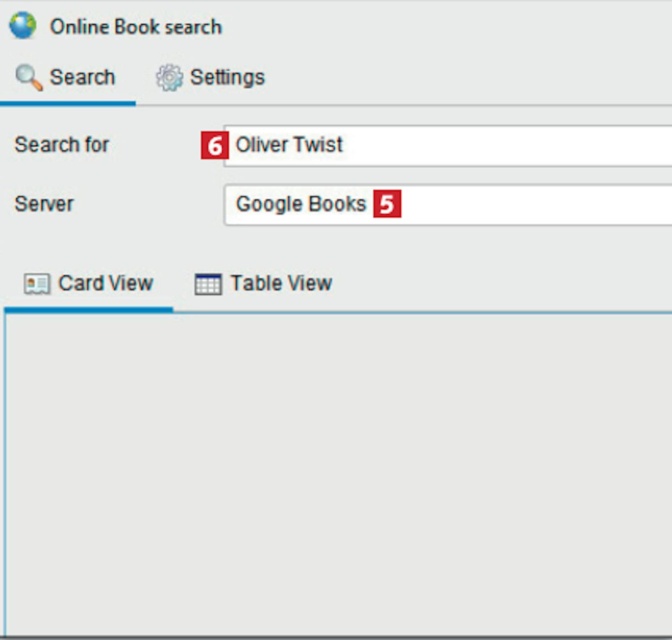The image size is (672, 640).
Task: Click the grid icon beside Table View
Action: click(x=208, y=284)
